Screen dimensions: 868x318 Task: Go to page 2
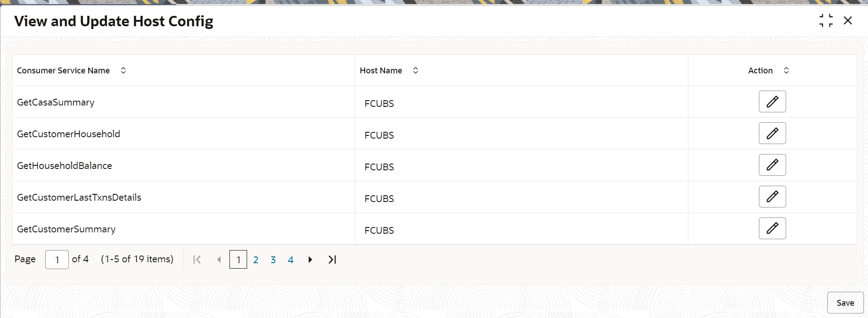[x=256, y=260]
